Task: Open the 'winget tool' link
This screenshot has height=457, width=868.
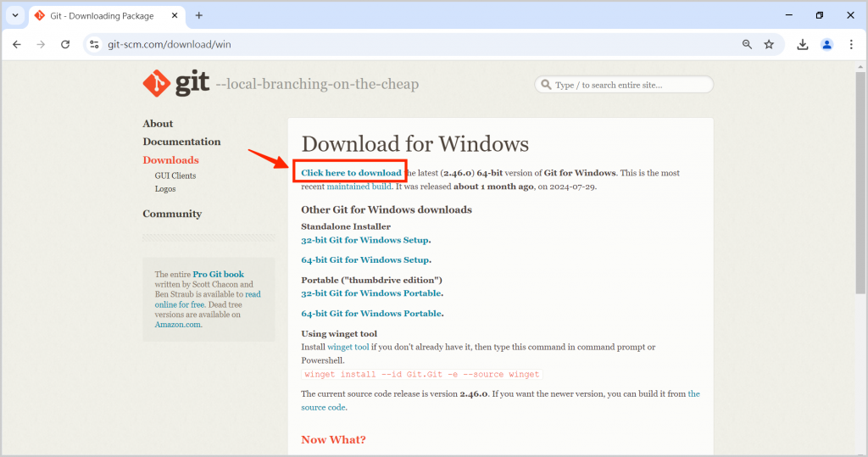Action: coord(348,347)
